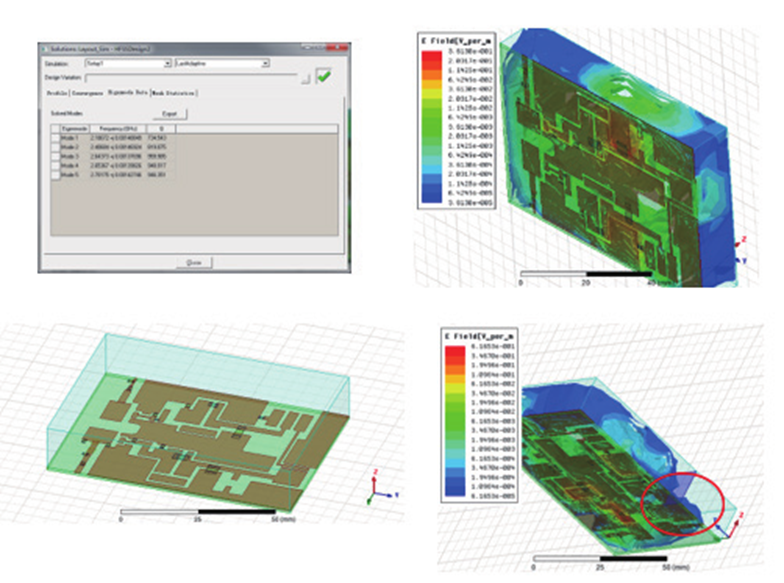
Task: Select the Eigenmode Data tab
Action: tap(128, 92)
